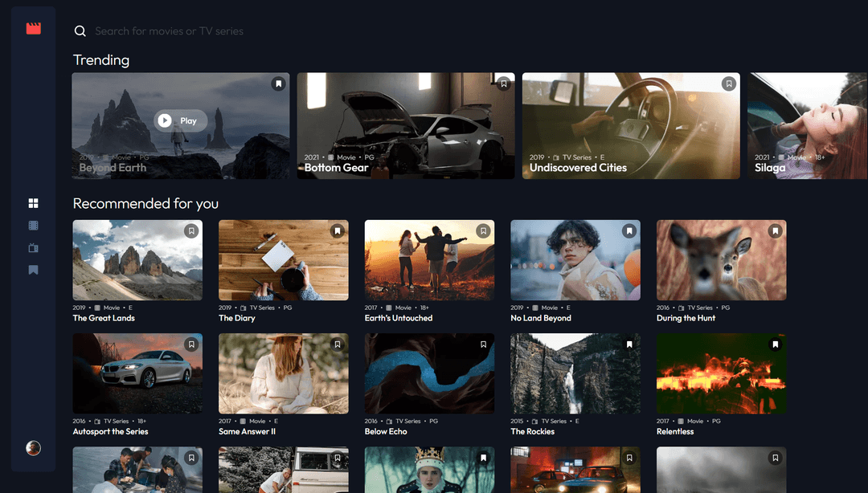
Task: Open the Autosport the Series car thumbnail
Action: pyautogui.click(x=137, y=373)
